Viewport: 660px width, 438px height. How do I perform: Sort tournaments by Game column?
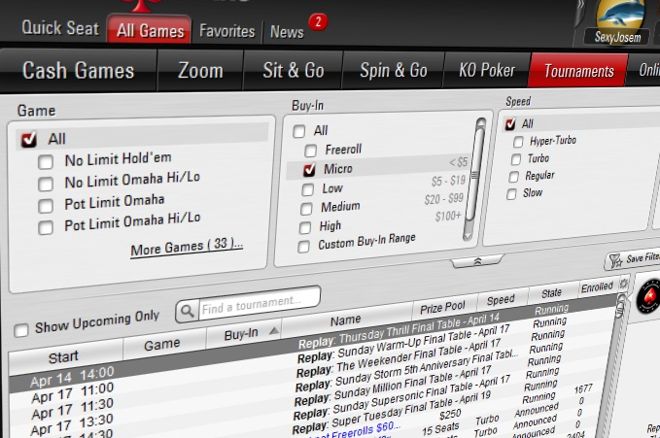[x=162, y=345]
